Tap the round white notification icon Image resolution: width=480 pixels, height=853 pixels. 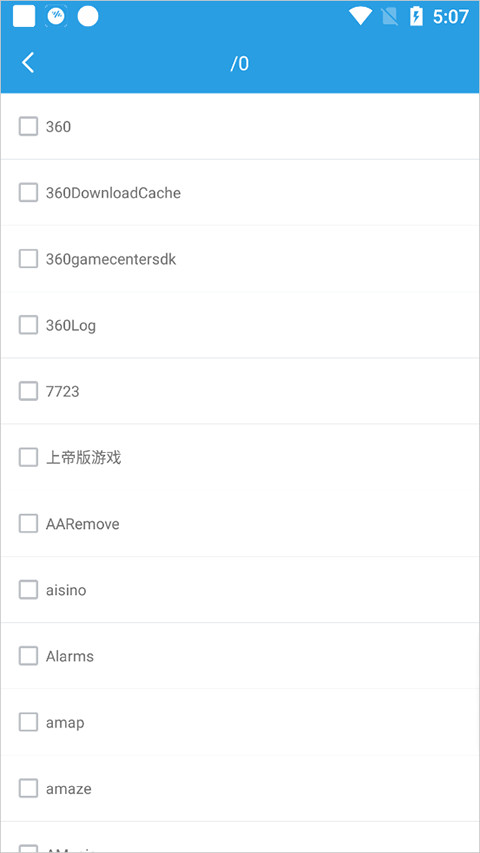click(88, 16)
